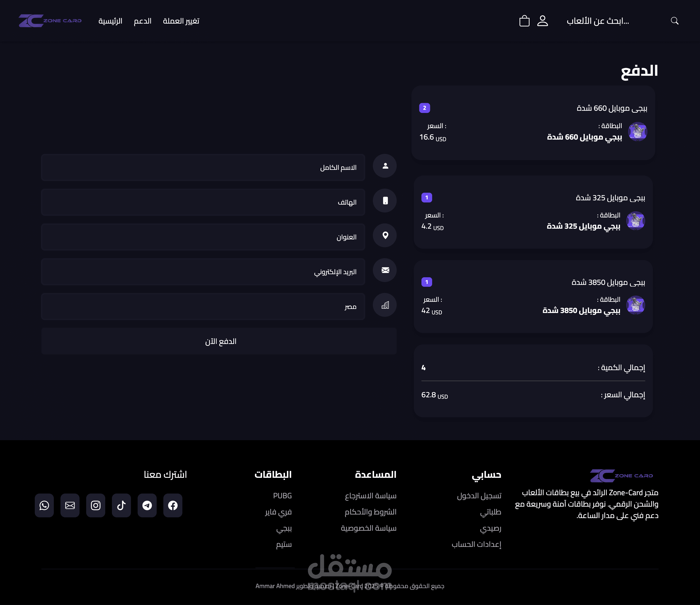Focus the البريد الإلكتروني input field

[x=203, y=272]
